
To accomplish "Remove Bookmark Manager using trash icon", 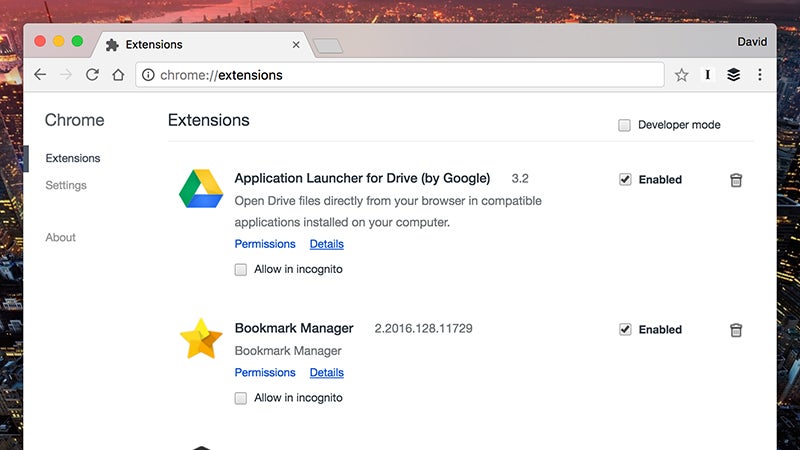I will (736, 330).
